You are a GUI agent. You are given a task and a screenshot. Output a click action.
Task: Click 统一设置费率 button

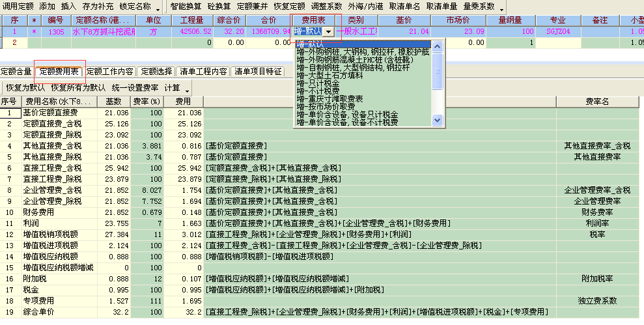pos(135,87)
